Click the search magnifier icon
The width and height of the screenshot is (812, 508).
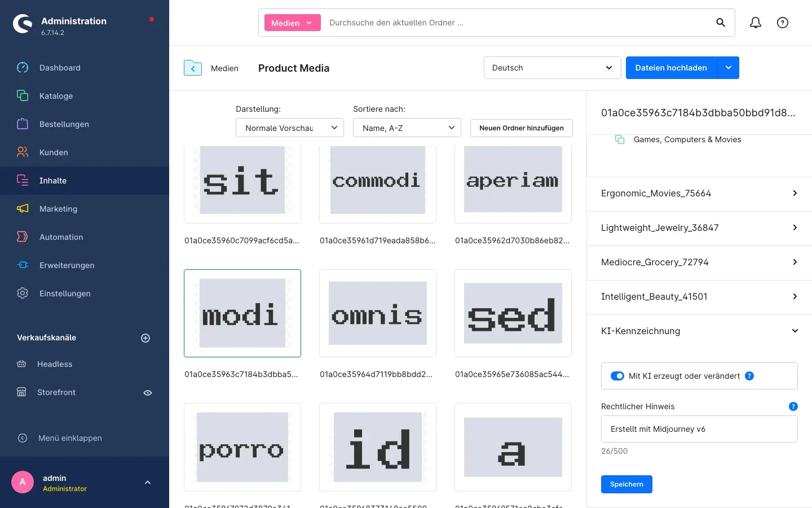(721, 23)
